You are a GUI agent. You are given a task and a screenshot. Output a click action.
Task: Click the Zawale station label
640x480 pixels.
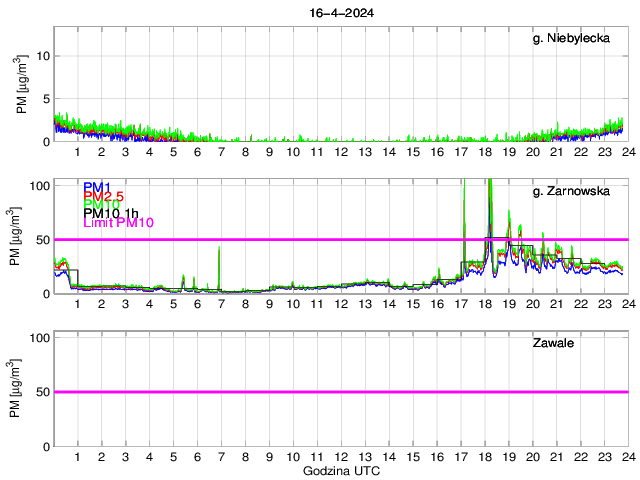(556, 344)
